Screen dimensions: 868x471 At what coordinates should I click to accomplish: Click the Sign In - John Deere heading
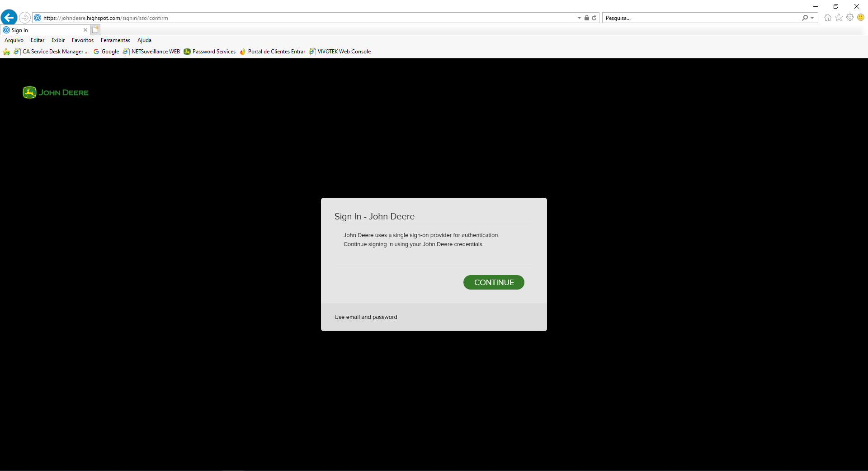coord(374,216)
